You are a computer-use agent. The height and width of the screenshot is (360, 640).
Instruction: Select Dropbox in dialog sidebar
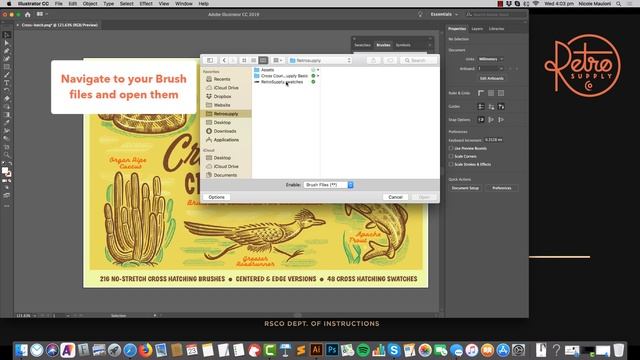click(222, 96)
